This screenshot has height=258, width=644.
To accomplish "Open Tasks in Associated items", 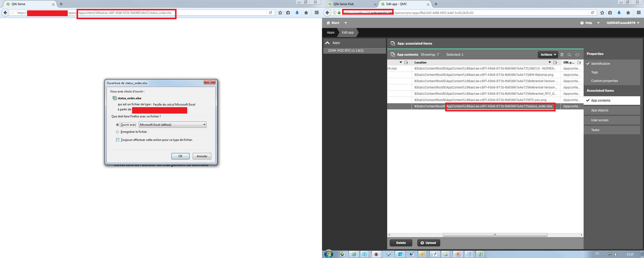I will pos(612,130).
